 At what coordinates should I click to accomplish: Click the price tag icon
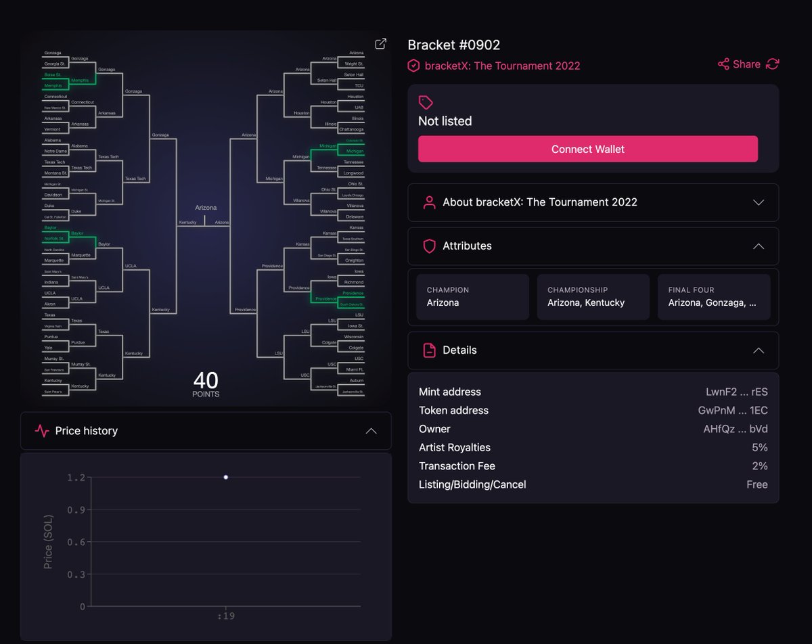tap(426, 103)
